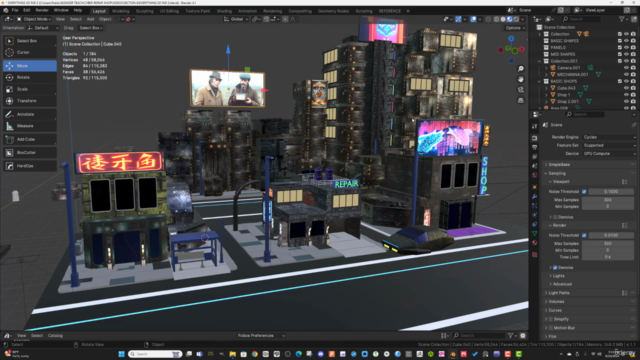The height and width of the screenshot is (360, 640).
Task: Activate the HardOps tool
Action: (29, 166)
